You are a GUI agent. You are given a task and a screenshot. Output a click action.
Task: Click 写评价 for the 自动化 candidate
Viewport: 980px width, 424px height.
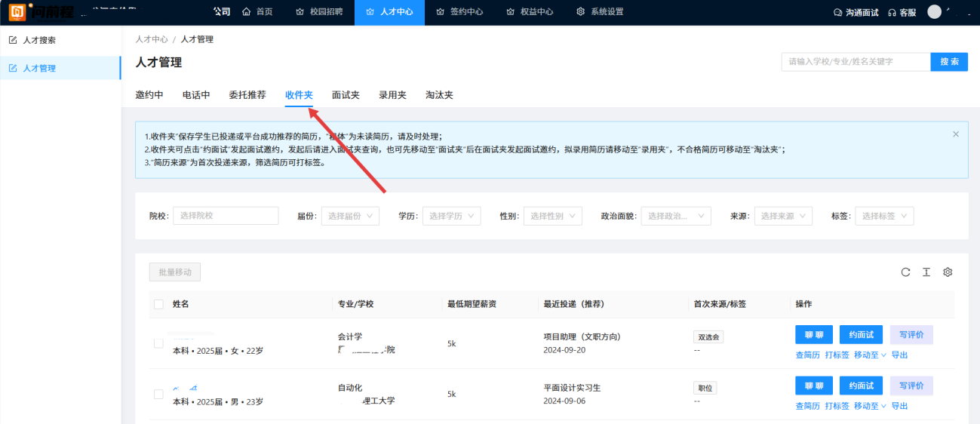911,386
